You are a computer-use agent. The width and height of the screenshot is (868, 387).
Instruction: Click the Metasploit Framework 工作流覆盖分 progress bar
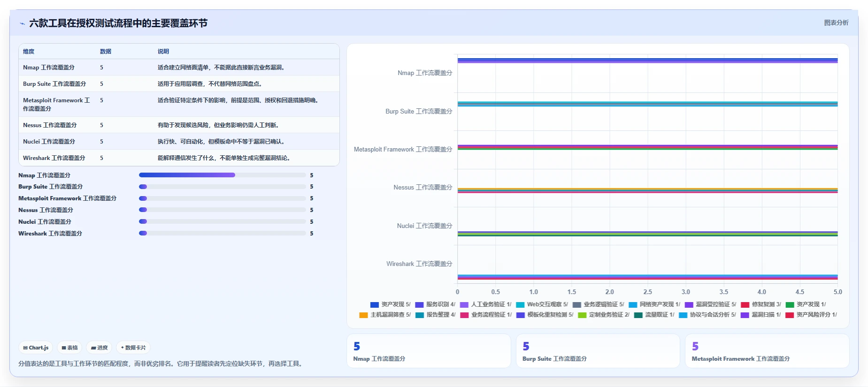tap(223, 198)
